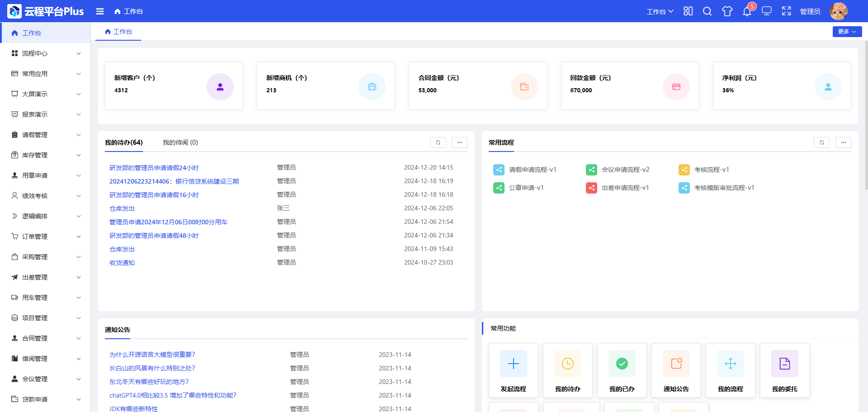Viewport: 868px width, 412px height.
Task: Open the search icon in top bar
Action: 708,11
